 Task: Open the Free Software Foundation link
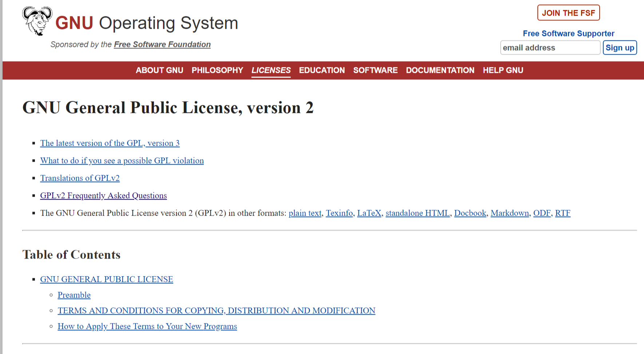(162, 44)
